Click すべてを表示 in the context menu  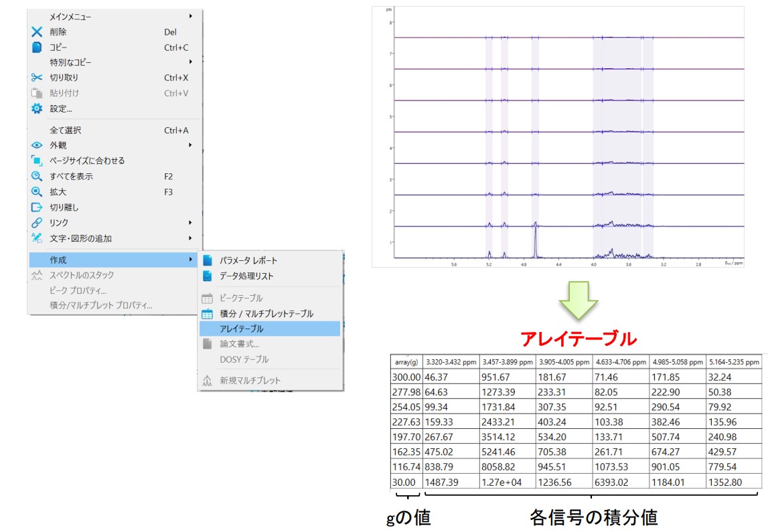72,177
